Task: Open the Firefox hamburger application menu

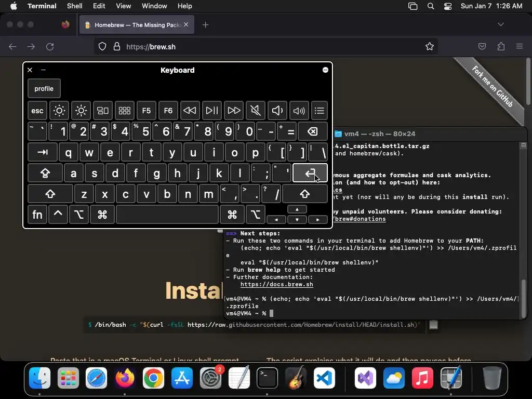Action: tap(520, 46)
